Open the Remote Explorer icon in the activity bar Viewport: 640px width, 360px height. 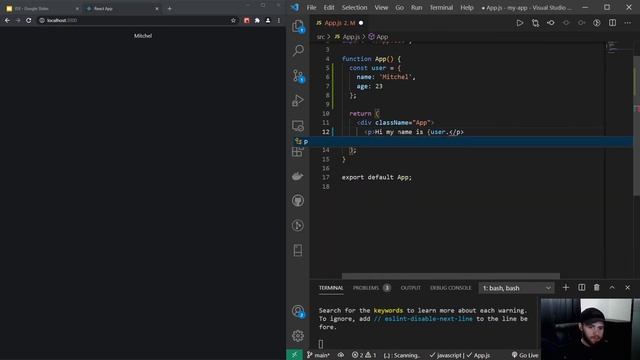[x=298, y=126]
